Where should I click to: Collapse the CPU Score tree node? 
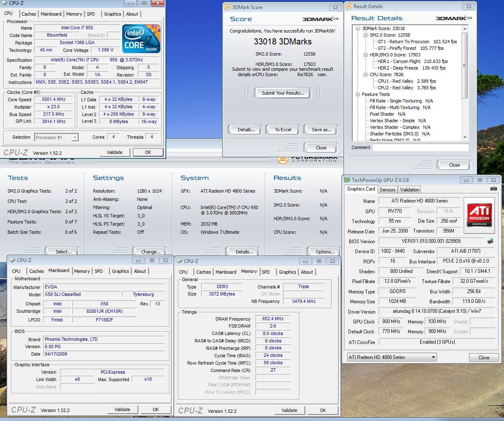365,74
